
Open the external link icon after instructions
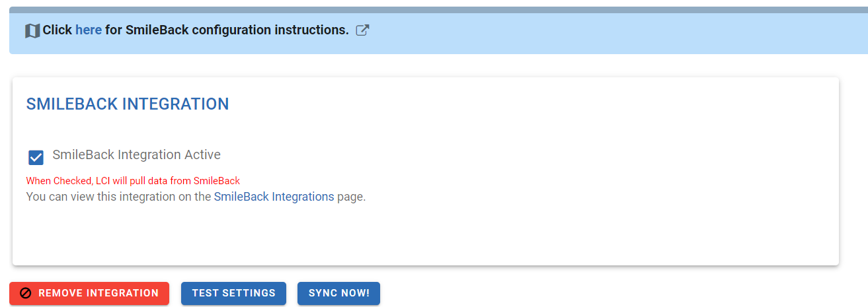[362, 30]
